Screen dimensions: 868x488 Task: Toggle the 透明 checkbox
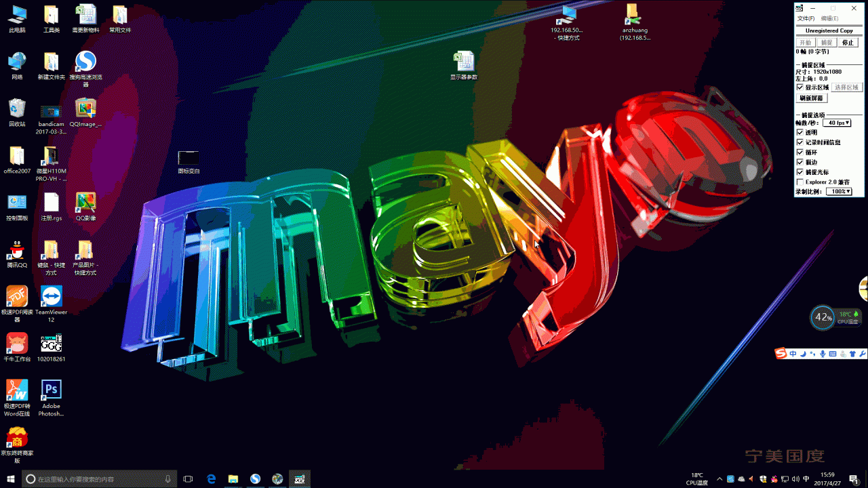pyautogui.click(x=800, y=132)
